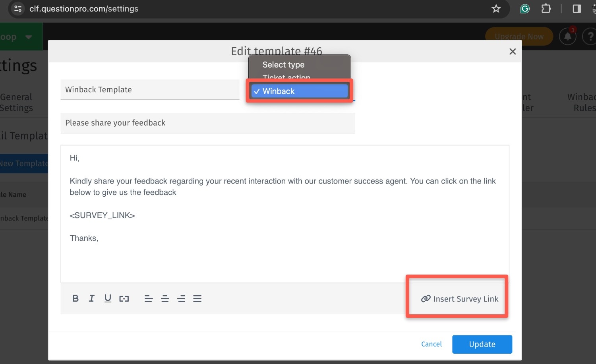
Task: Close the Edit template dialog
Action: coord(513,51)
